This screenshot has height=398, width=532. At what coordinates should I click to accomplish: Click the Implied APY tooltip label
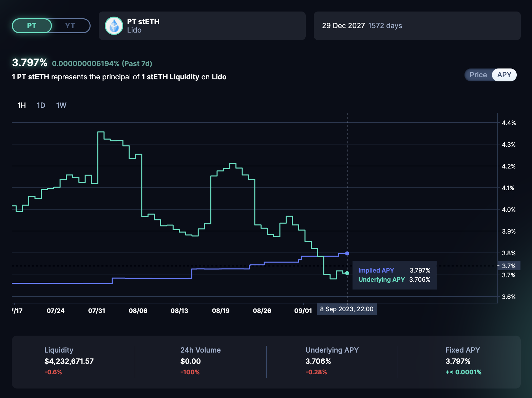(376, 271)
